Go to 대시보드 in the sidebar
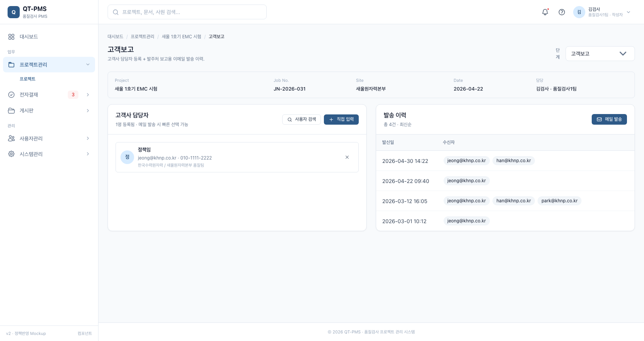 (49, 37)
